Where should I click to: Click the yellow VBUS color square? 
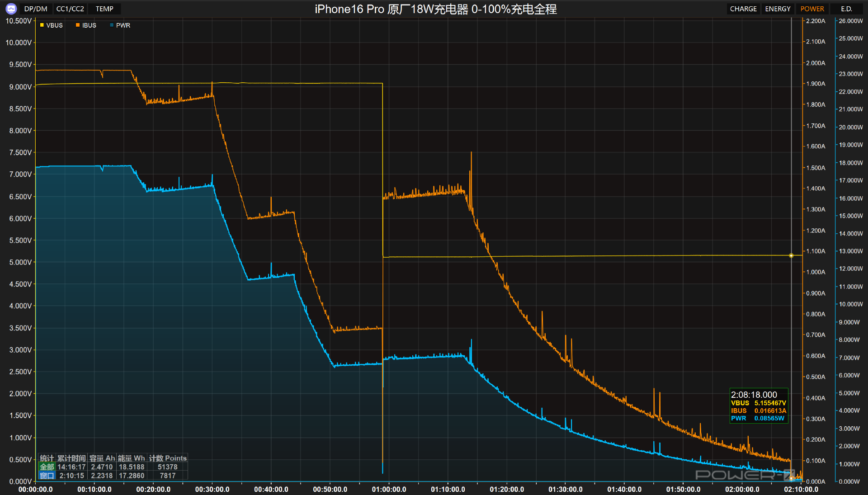42,25
